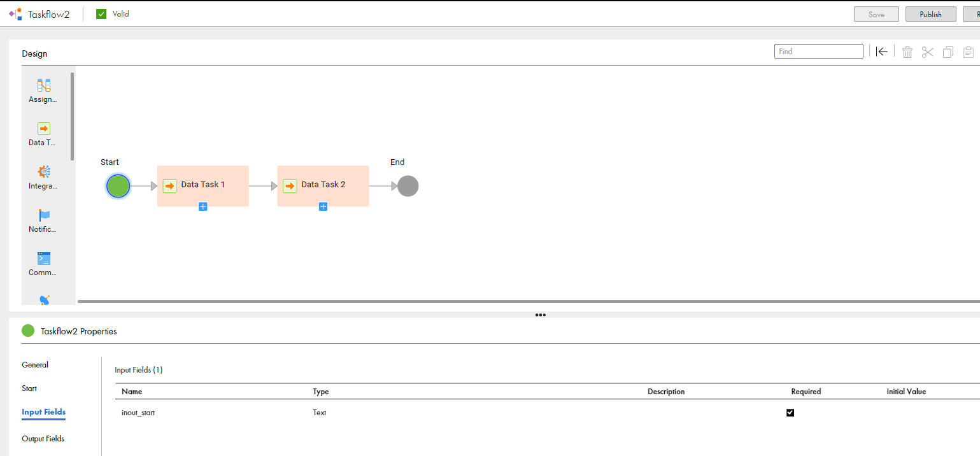Select the Command Task icon in palette

point(44,259)
